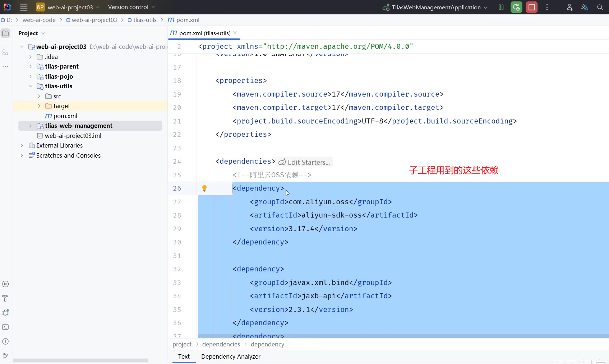Viewport: 609px width, 364px height.
Task: Collapse the tlias-utils module
Action: click(x=31, y=86)
